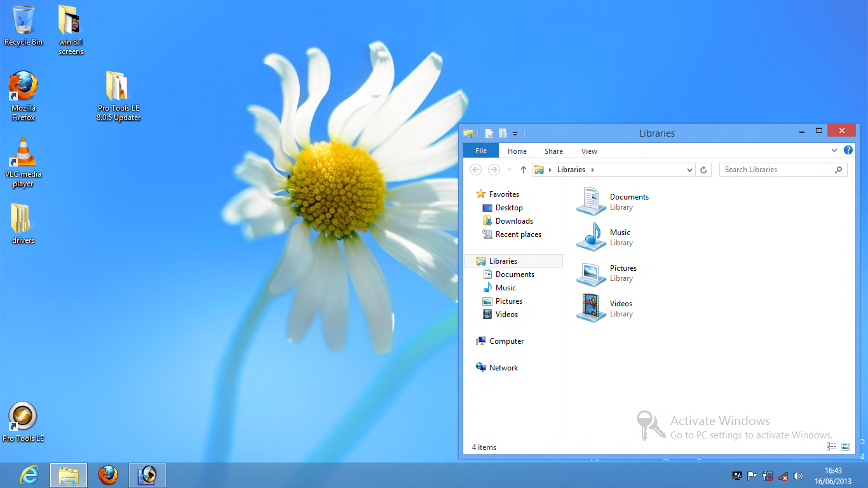Click the media player taskbar button

[147, 475]
